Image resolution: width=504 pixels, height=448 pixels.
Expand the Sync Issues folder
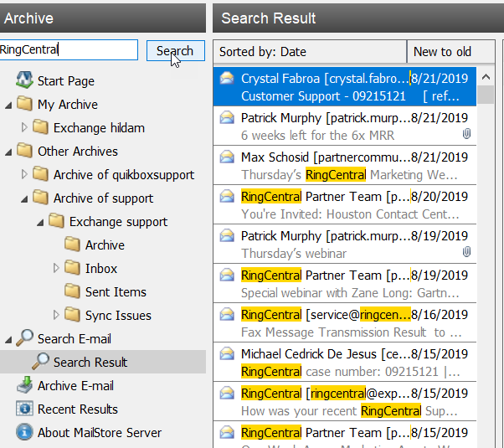point(56,316)
